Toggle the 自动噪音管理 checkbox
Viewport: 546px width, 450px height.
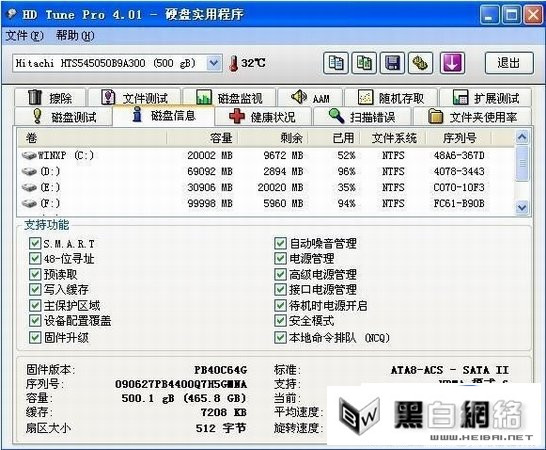pos(280,243)
